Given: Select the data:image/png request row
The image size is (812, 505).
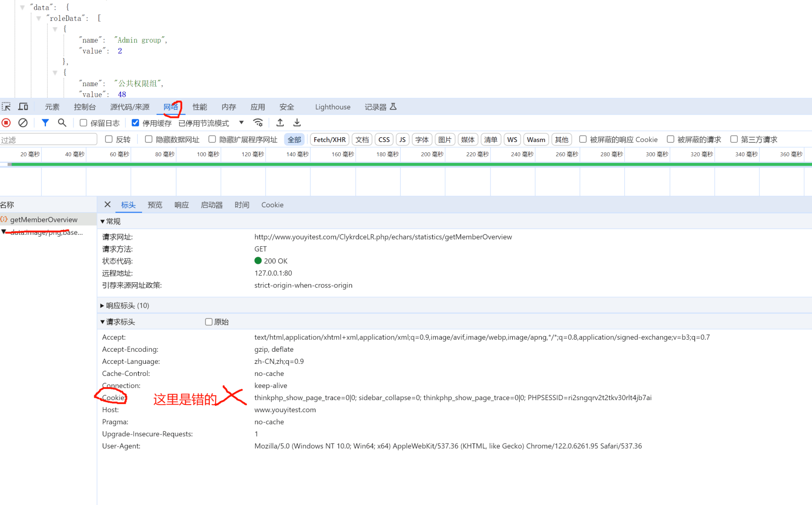Looking at the screenshot, I should [x=48, y=232].
